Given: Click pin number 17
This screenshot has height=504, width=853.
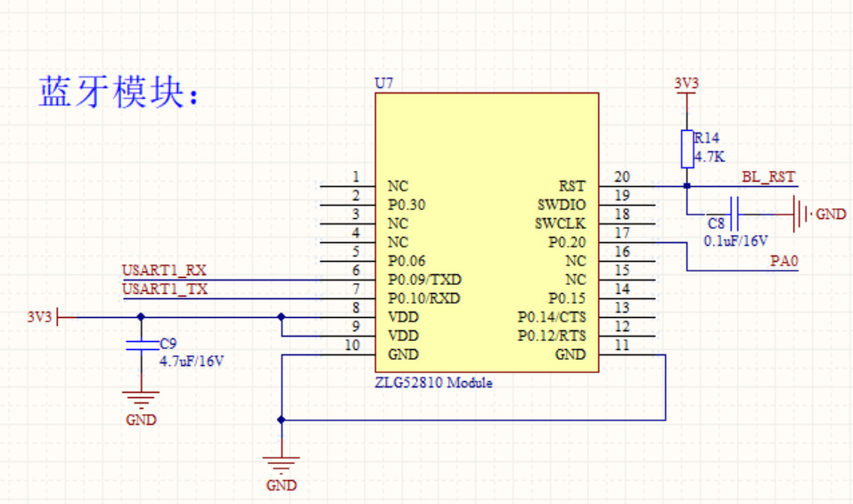Looking at the screenshot, I should (x=622, y=232).
